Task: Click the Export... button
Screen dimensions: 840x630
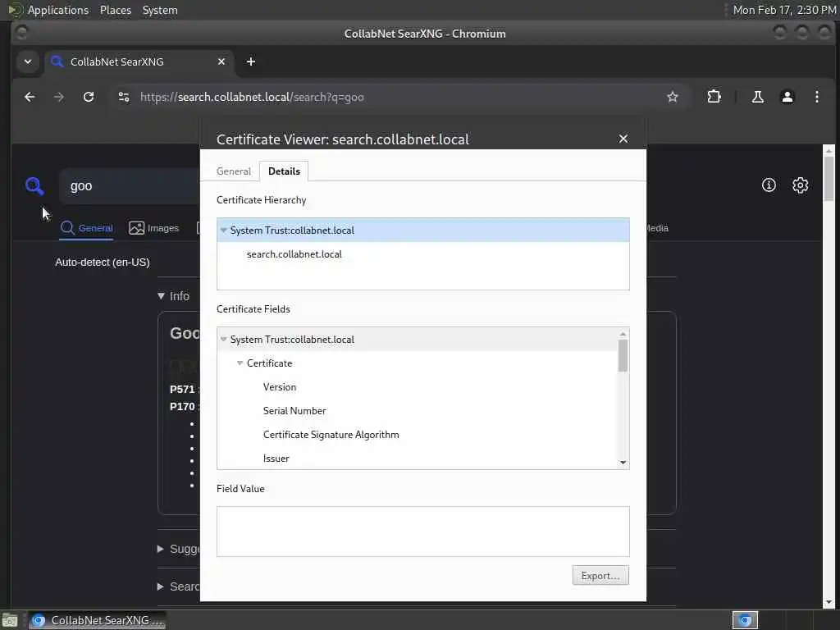Action: (600, 576)
